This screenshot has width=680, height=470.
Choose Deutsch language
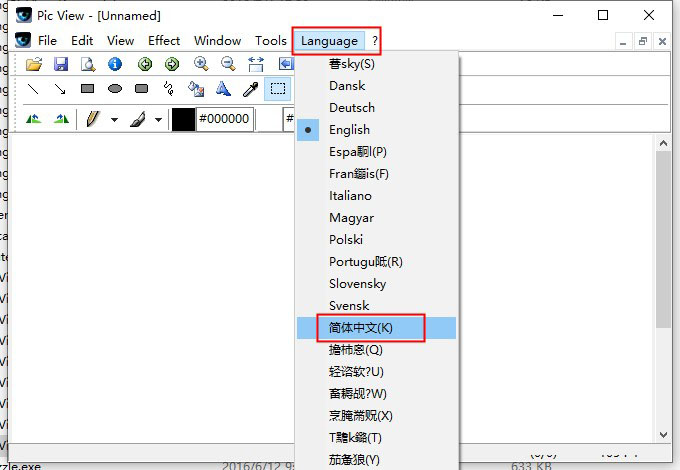376,108
